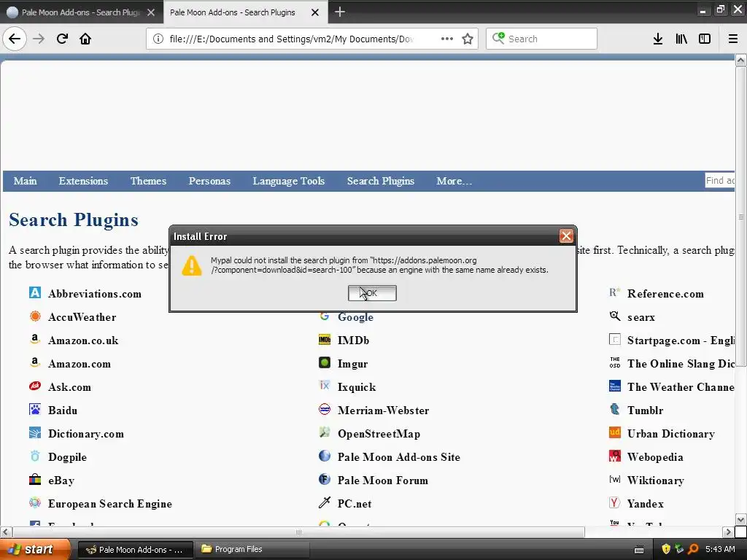Show site information icon in address bar

point(158,39)
